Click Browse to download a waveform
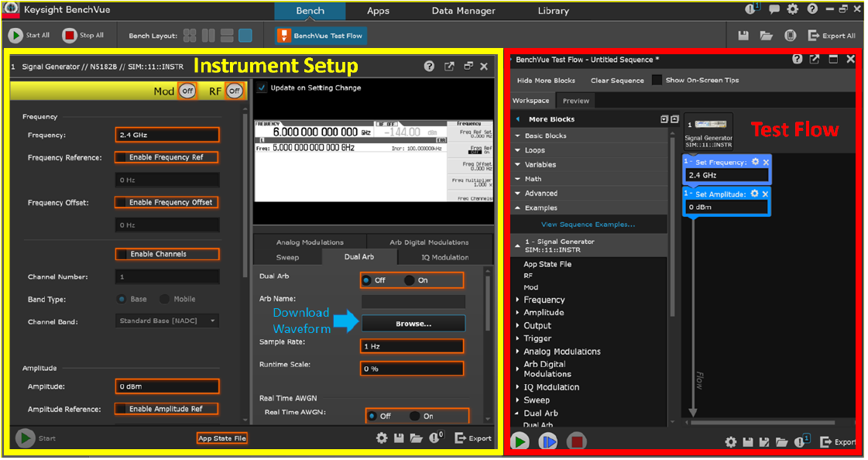Image resolution: width=868 pixels, height=460 pixels. click(413, 323)
